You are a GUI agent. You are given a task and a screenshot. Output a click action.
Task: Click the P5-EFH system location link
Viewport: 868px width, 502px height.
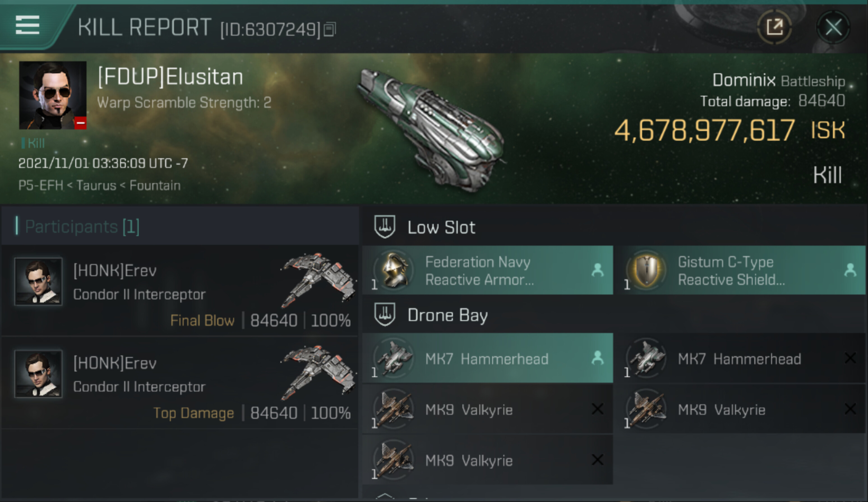click(41, 186)
